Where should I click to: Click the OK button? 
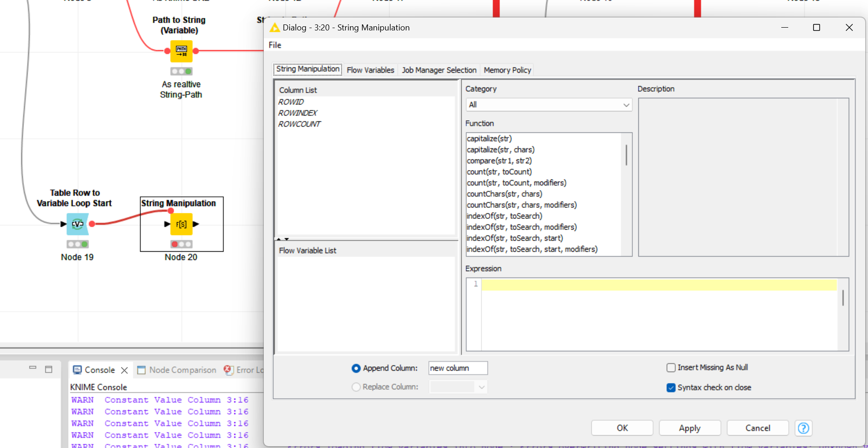pos(622,428)
